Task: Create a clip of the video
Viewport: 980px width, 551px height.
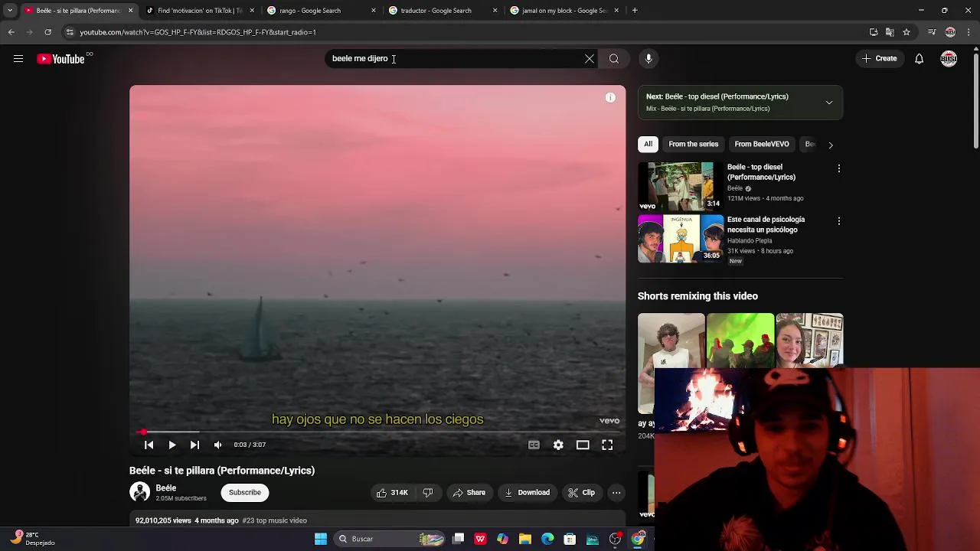Action: 582,493
